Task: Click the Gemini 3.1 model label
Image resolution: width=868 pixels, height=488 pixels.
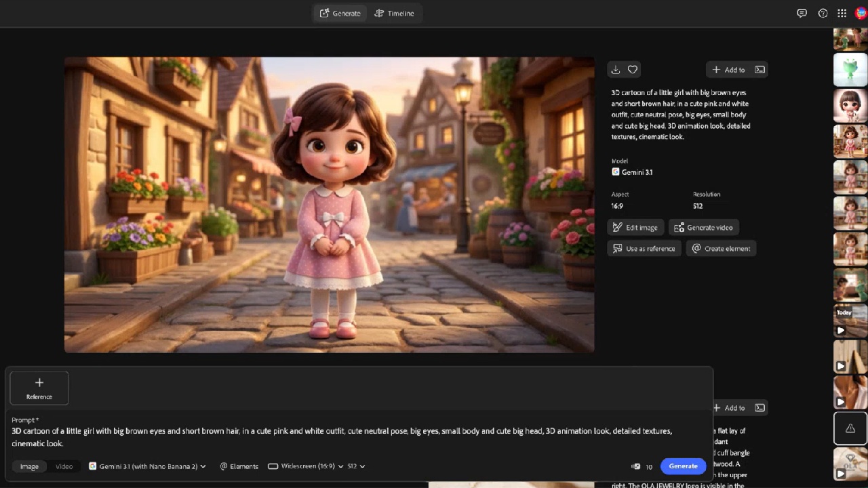Action: tap(632, 172)
